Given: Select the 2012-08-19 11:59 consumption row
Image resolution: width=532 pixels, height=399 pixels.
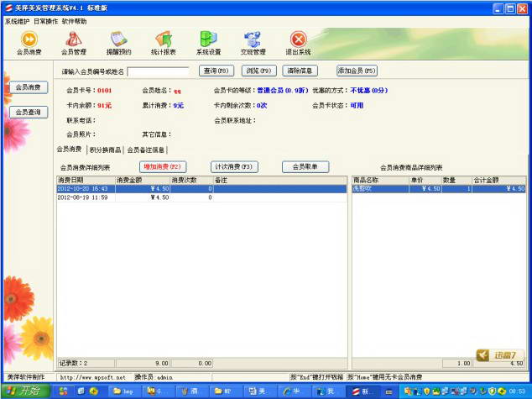Looking at the screenshot, I should 201,197.
